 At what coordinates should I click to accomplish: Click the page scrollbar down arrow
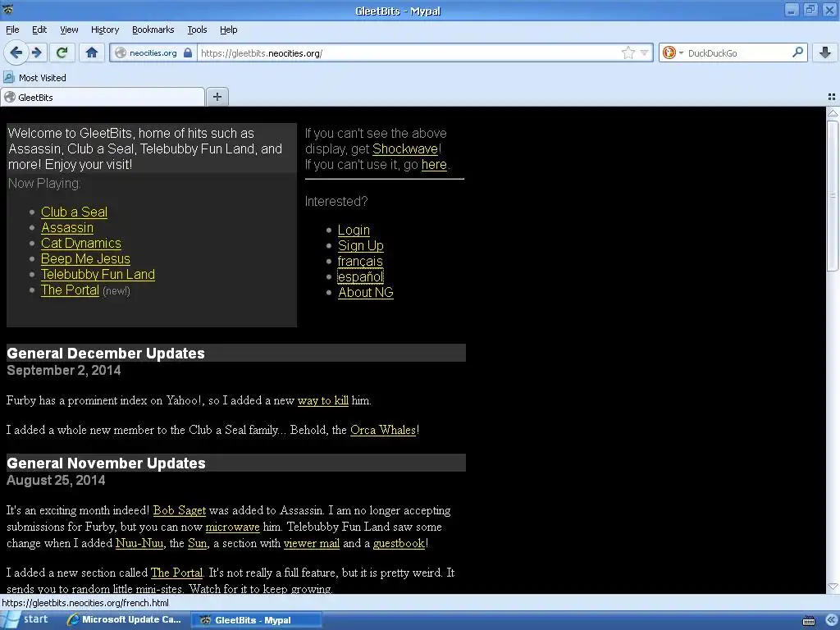[833, 587]
